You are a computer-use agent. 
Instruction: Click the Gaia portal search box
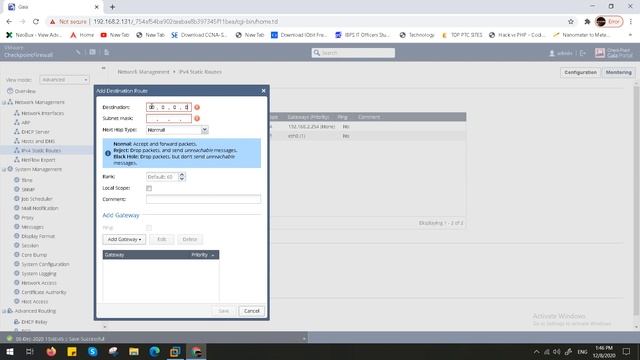coord(353,53)
